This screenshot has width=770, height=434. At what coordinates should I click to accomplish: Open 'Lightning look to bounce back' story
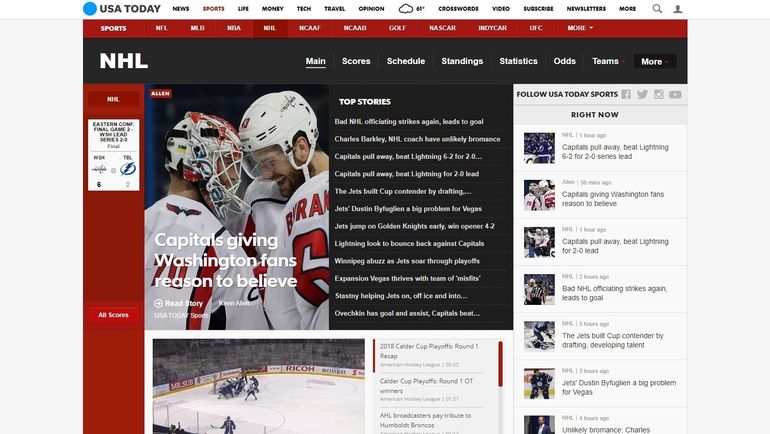click(x=409, y=244)
